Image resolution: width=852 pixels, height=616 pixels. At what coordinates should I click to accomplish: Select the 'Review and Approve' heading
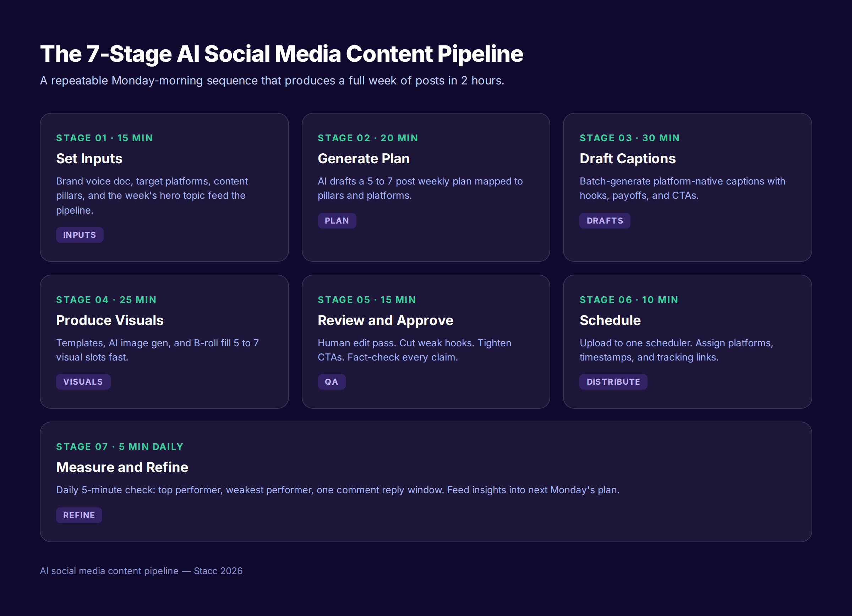386,320
